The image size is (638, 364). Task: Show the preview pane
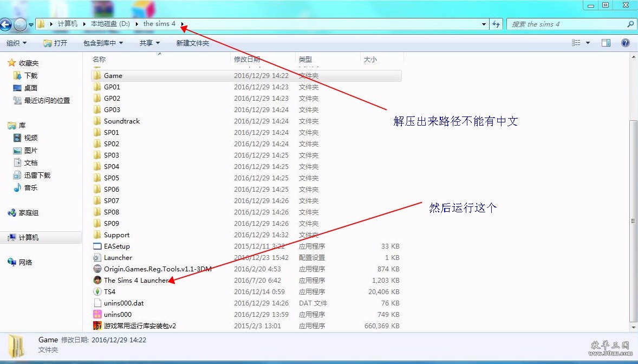click(x=606, y=43)
